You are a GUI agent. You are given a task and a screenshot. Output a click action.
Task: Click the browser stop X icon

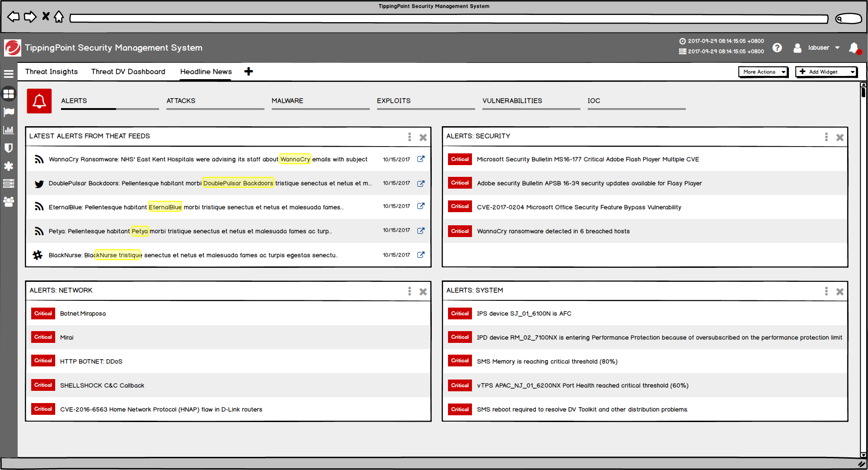coord(46,17)
